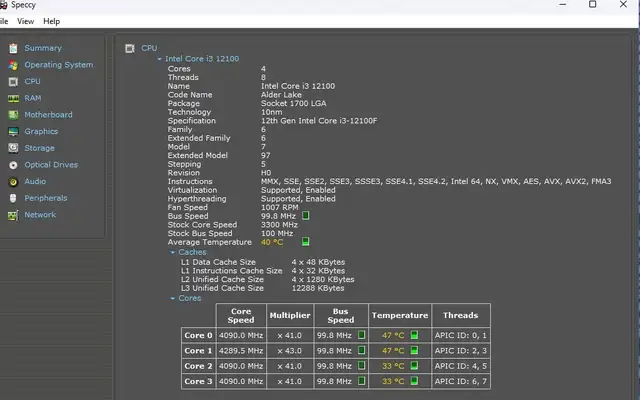Click the Threads column header
Screen dimensions: 640x400
pyautogui.click(x=460, y=316)
